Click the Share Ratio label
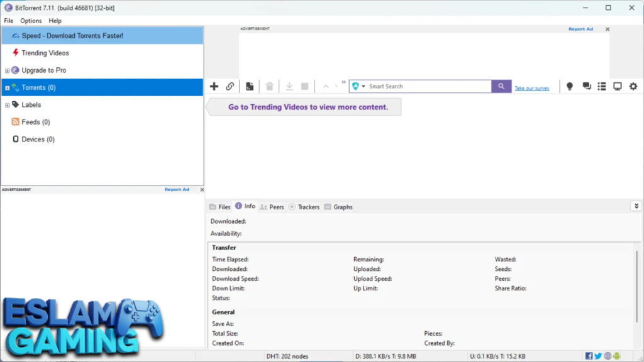Screen dimensions: 644x362 (x=511, y=288)
